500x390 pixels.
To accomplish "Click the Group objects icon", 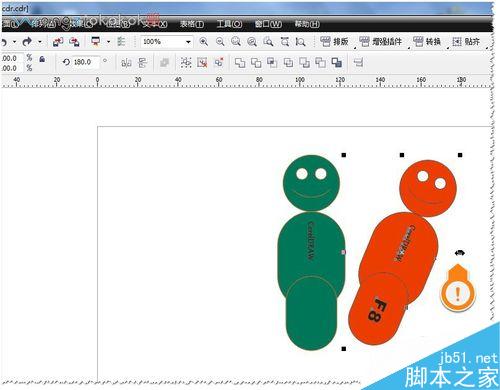I will [186, 63].
